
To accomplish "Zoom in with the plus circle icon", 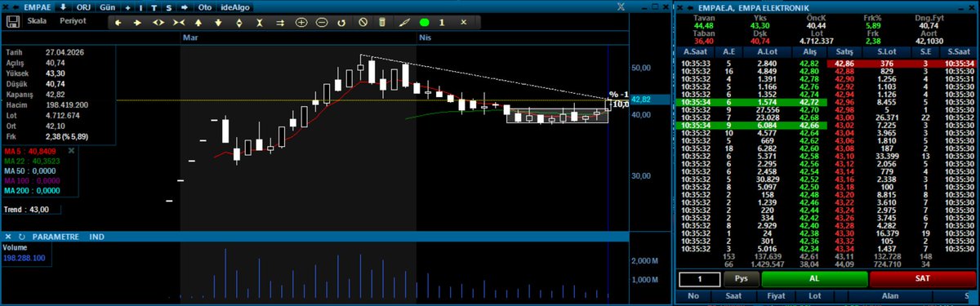I will tap(301, 22).
